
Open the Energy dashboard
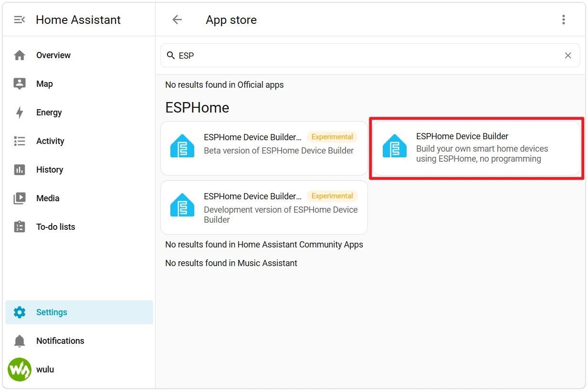(79, 113)
